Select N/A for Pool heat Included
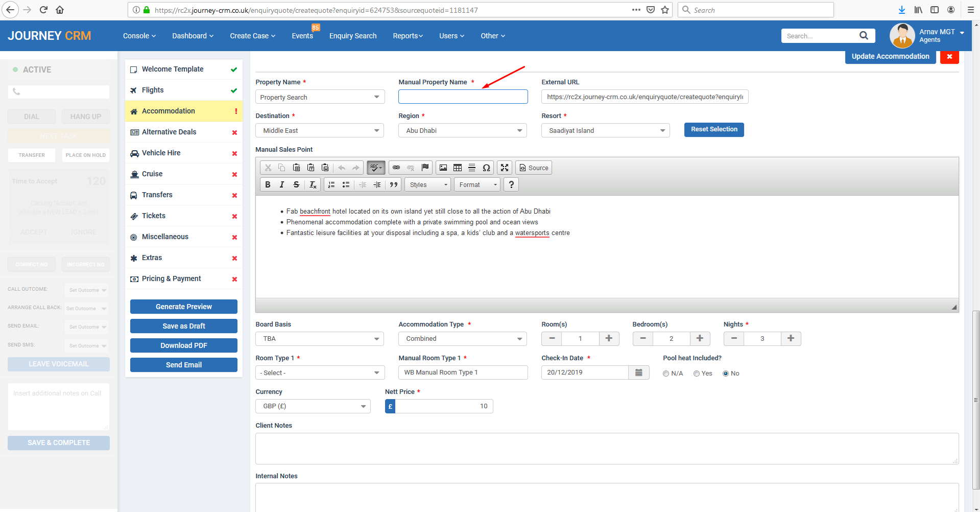Image resolution: width=980 pixels, height=512 pixels. (x=666, y=374)
